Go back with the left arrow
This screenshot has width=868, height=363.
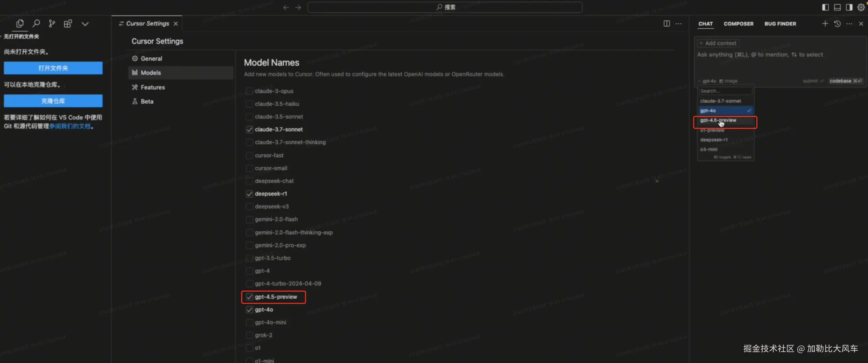pyautogui.click(x=286, y=7)
